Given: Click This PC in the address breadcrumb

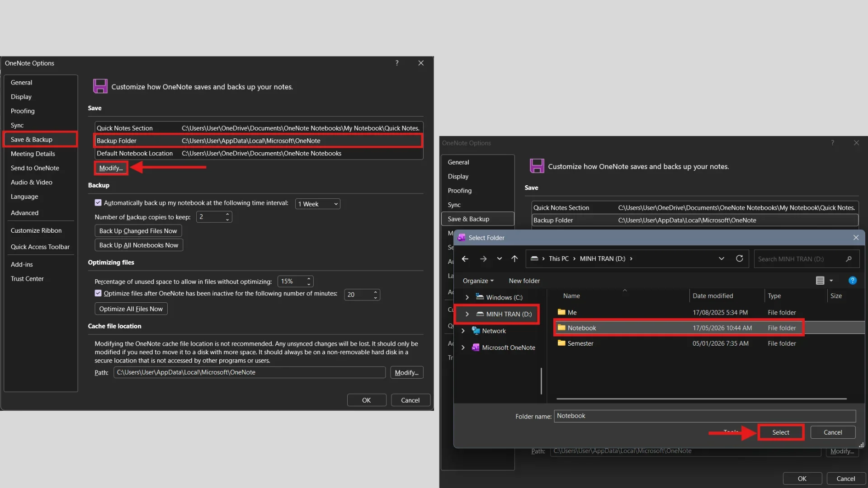Looking at the screenshot, I should (559, 259).
